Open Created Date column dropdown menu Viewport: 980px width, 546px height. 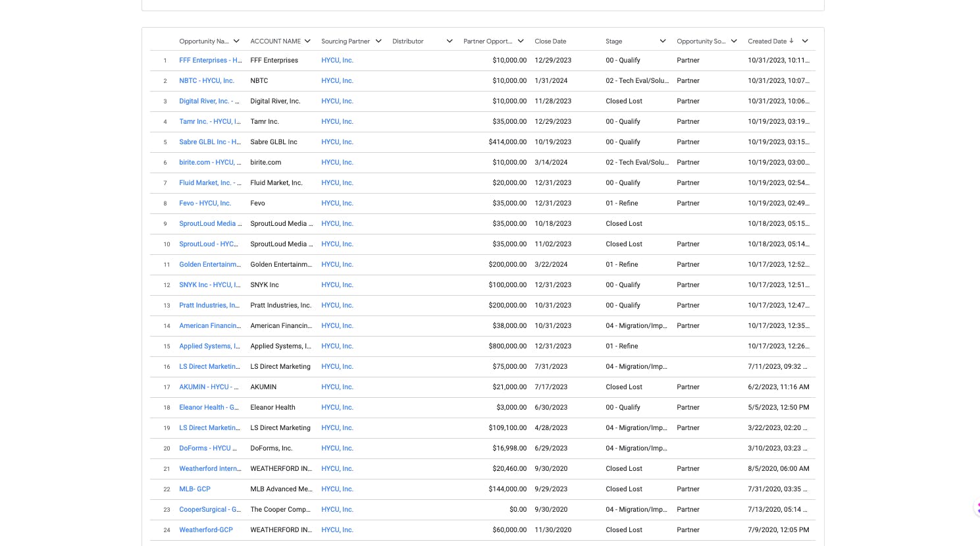tap(805, 41)
